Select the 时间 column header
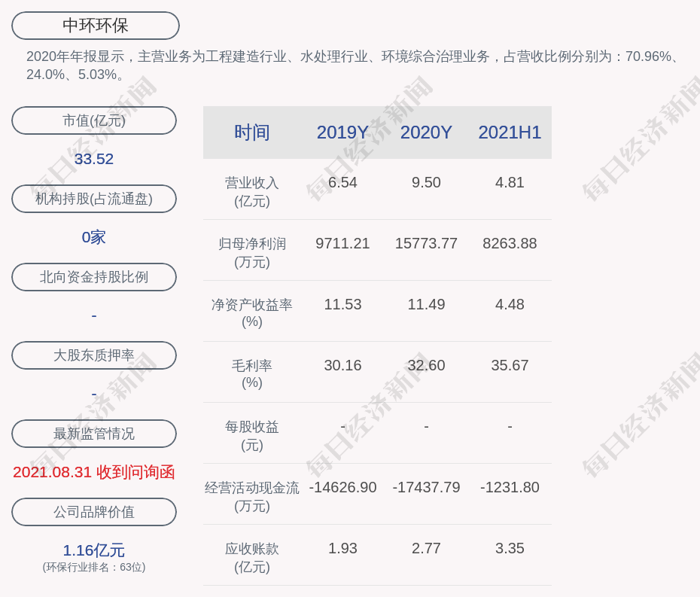 click(x=252, y=132)
